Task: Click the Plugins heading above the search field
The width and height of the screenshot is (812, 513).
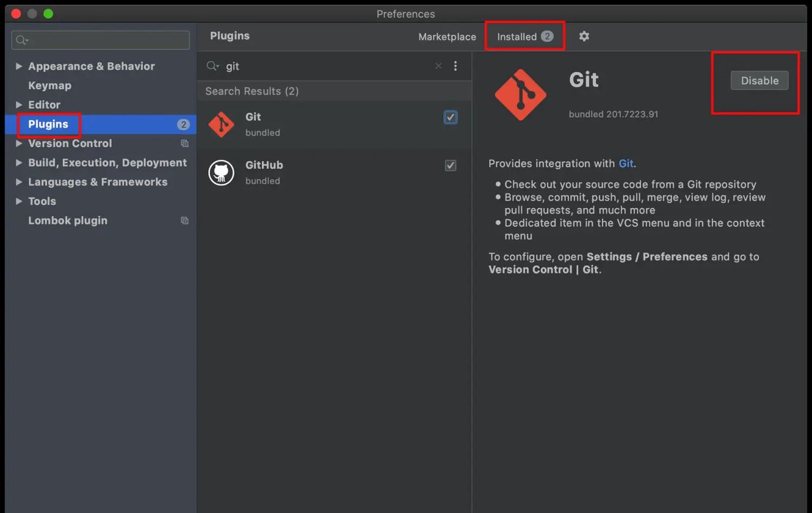Action: (x=230, y=36)
